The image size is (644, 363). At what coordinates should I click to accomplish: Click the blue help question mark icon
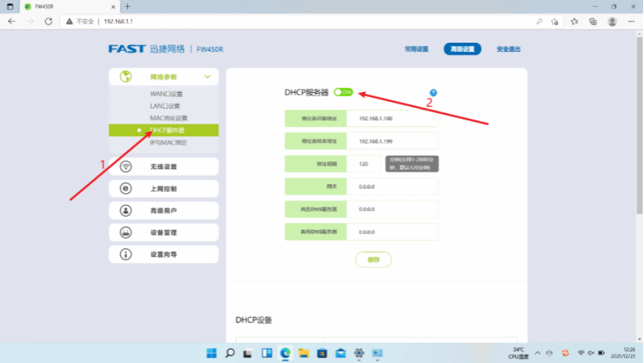coord(433,93)
